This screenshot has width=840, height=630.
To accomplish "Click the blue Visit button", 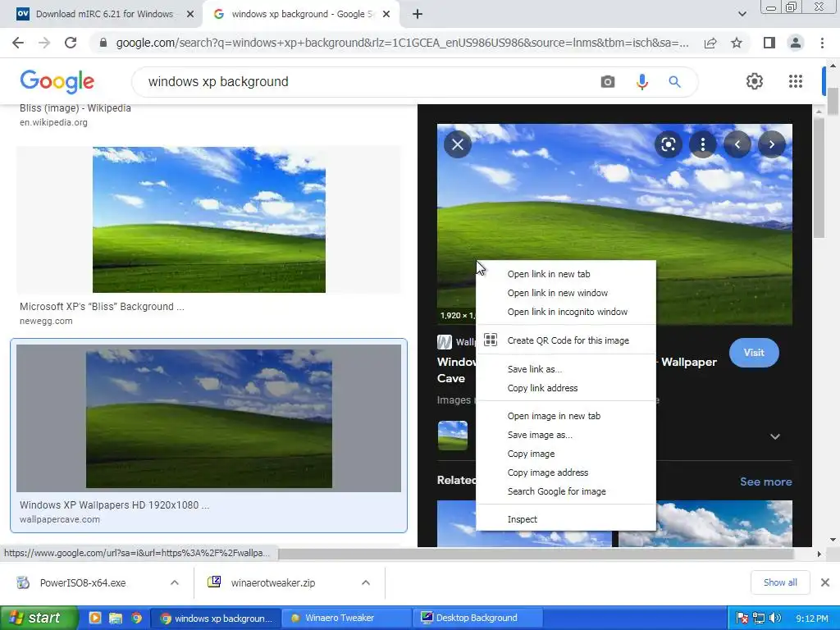I will [754, 353].
